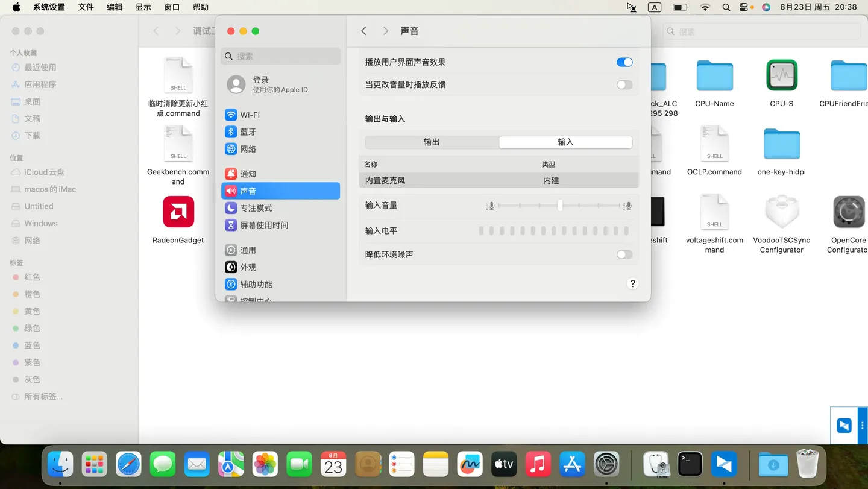868x489 pixels.
Task: Click the help question mark button
Action: pyautogui.click(x=632, y=283)
